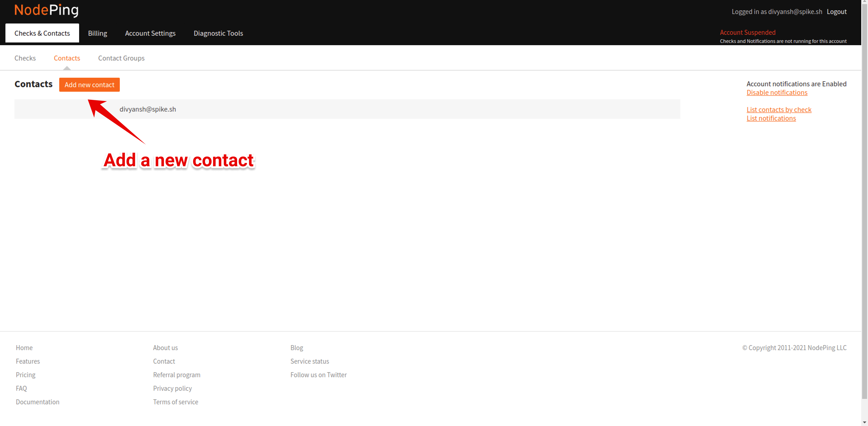Open Privacy policy link

(x=172, y=388)
